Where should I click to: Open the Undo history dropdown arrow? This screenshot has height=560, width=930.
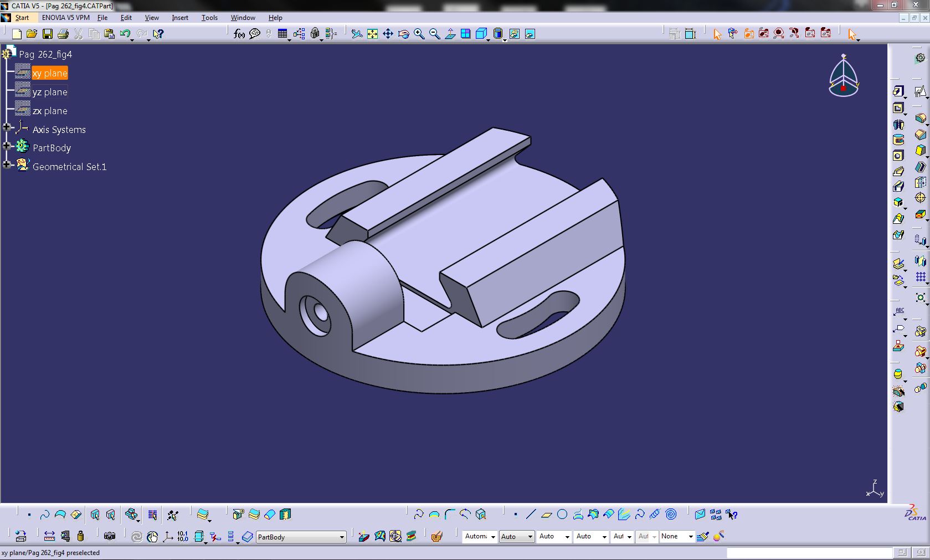click(x=132, y=40)
